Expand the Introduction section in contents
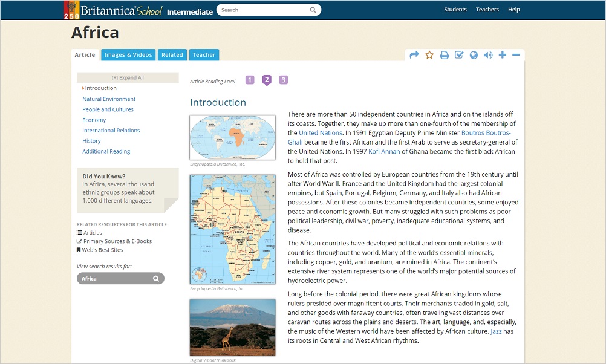 (100, 88)
